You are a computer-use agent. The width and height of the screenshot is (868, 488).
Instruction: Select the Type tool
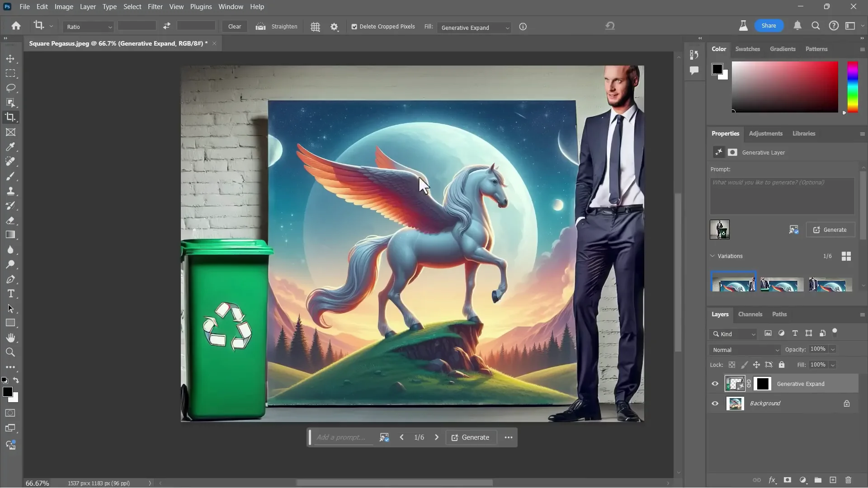(x=11, y=294)
